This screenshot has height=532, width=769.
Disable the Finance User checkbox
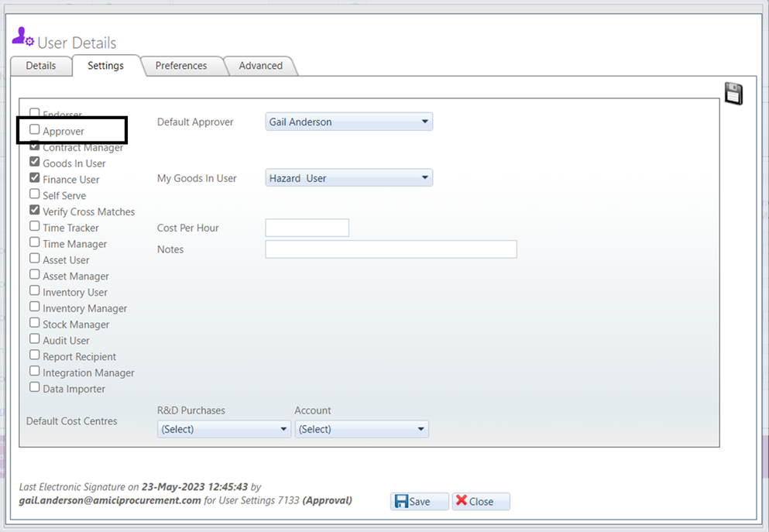pyautogui.click(x=34, y=177)
